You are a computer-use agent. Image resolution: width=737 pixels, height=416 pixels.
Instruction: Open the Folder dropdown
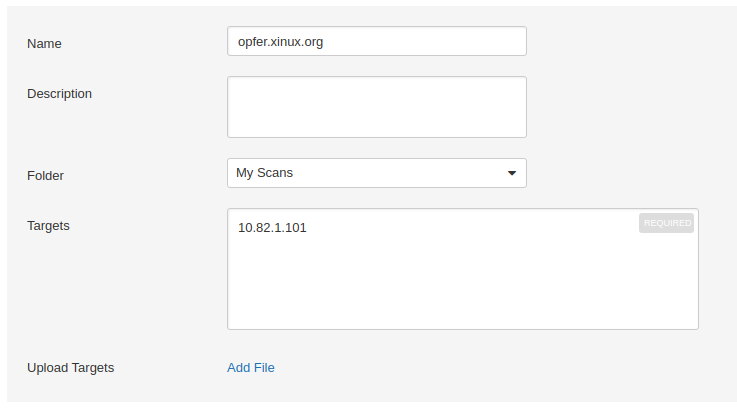pyautogui.click(x=376, y=173)
